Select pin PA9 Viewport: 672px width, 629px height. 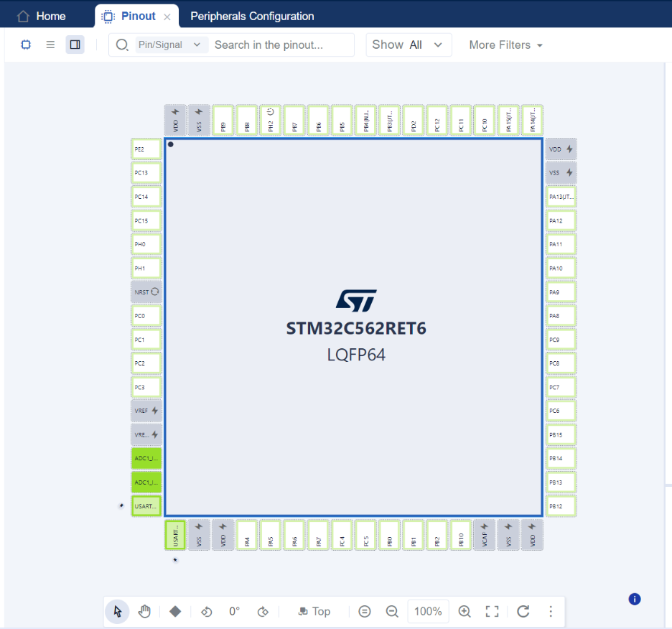coord(561,292)
